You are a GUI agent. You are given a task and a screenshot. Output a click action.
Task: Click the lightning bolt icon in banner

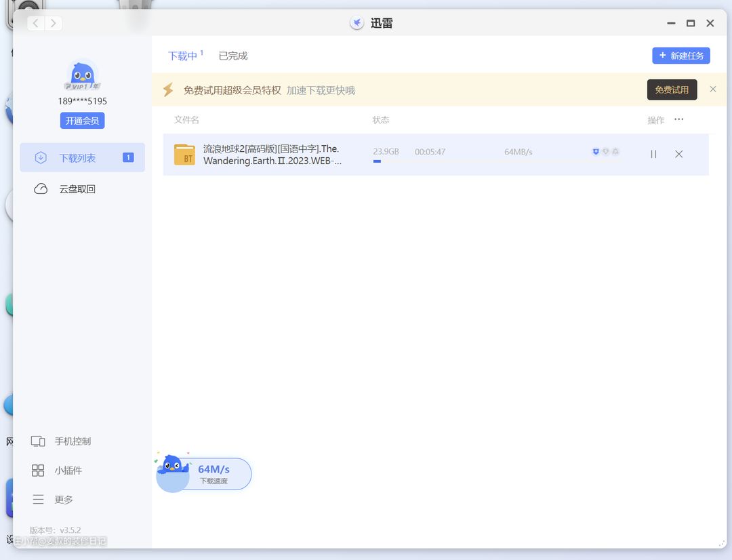(168, 90)
